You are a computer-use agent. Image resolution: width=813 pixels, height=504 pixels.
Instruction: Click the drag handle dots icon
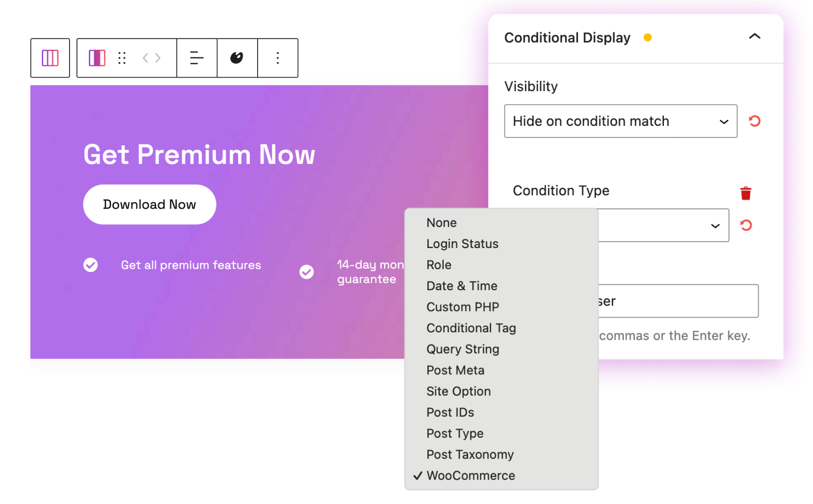(122, 58)
